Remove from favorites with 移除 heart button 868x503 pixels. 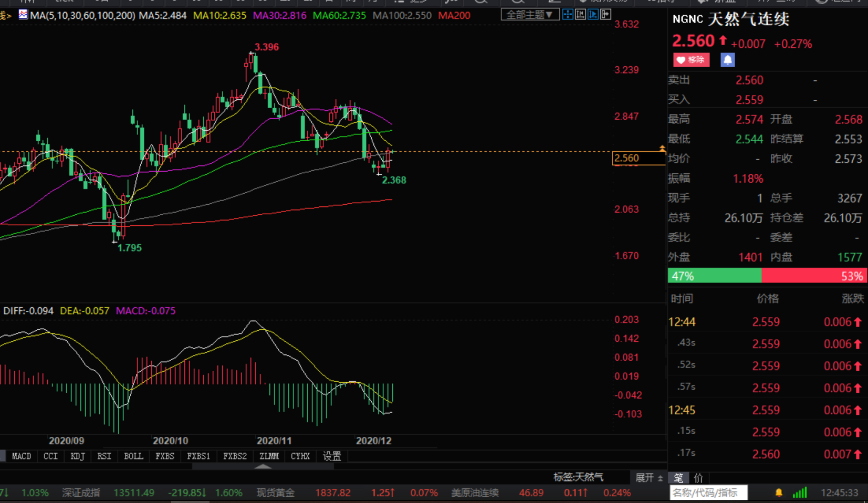coord(691,60)
